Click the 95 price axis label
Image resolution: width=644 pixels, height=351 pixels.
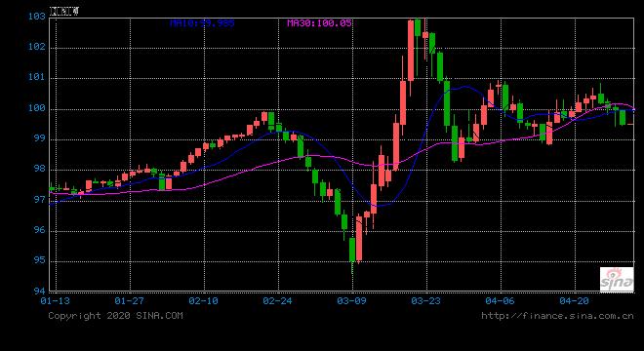[x=39, y=261]
